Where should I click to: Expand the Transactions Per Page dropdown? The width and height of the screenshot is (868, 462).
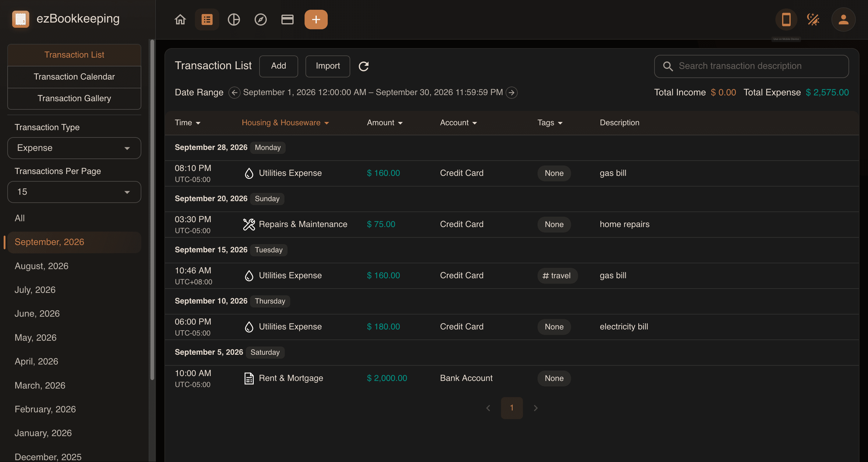74,192
